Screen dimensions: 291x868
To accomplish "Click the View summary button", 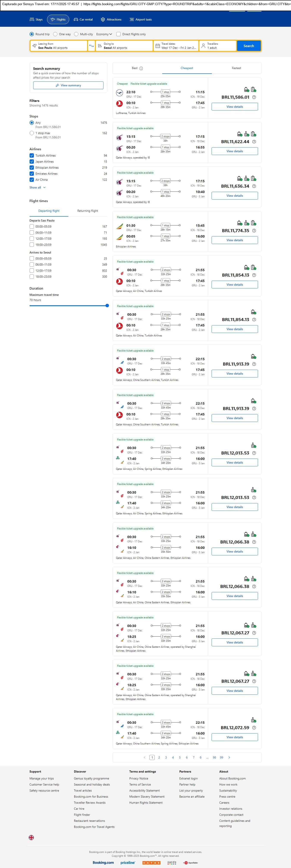I will coord(68,85).
